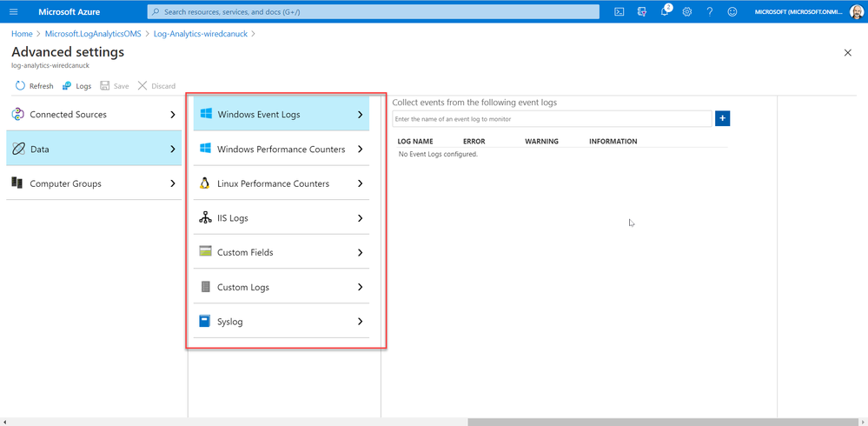Click the Data category icon
This screenshot has height=426, width=868.
[x=17, y=149]
